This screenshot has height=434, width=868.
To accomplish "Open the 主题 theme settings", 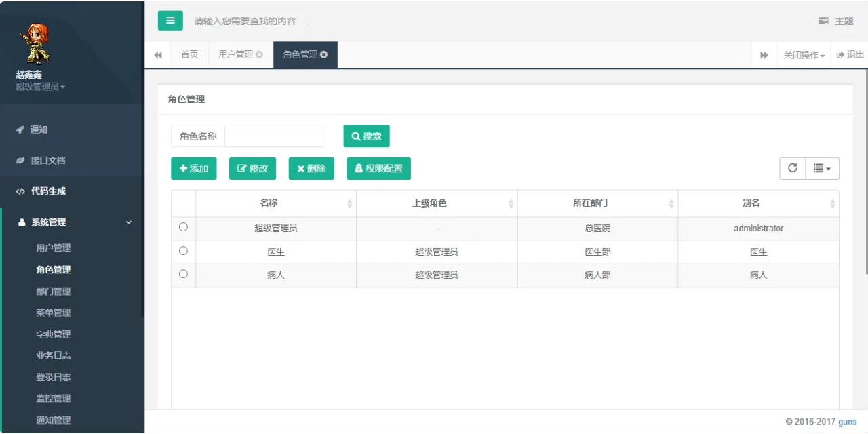I will pyautogui.click(x=836, y=21).
